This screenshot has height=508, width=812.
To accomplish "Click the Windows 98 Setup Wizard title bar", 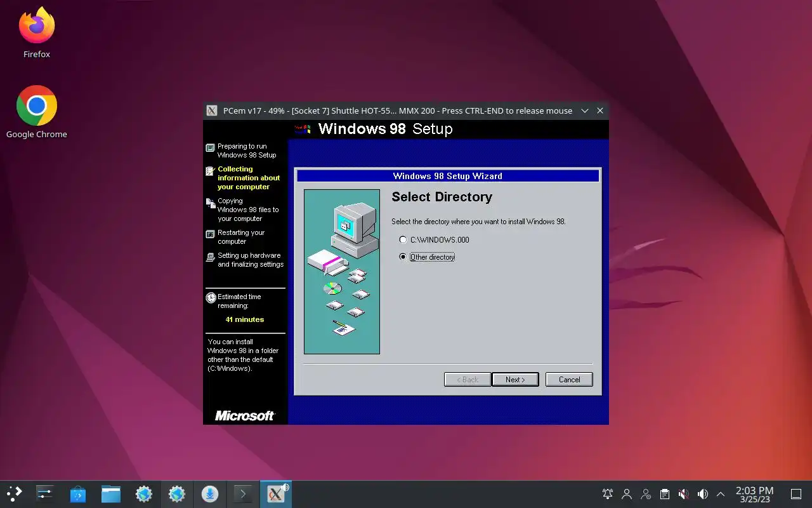I will coord(448,176).
